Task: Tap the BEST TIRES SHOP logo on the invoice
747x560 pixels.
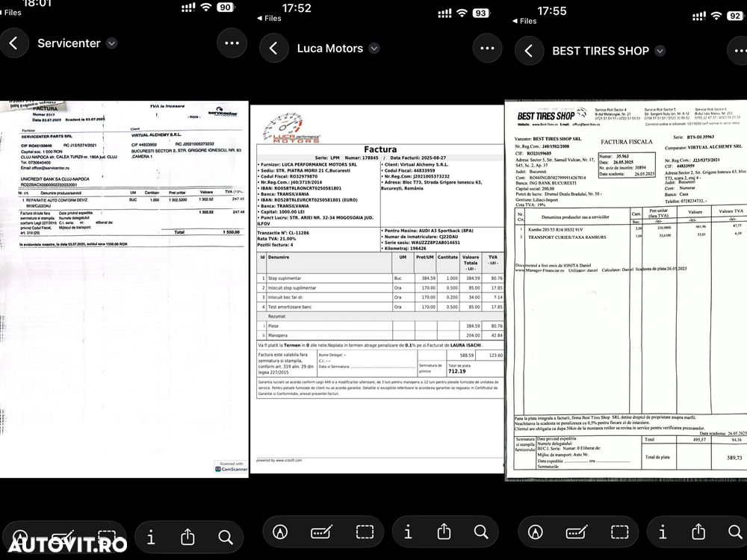Action: pos(551,115)
